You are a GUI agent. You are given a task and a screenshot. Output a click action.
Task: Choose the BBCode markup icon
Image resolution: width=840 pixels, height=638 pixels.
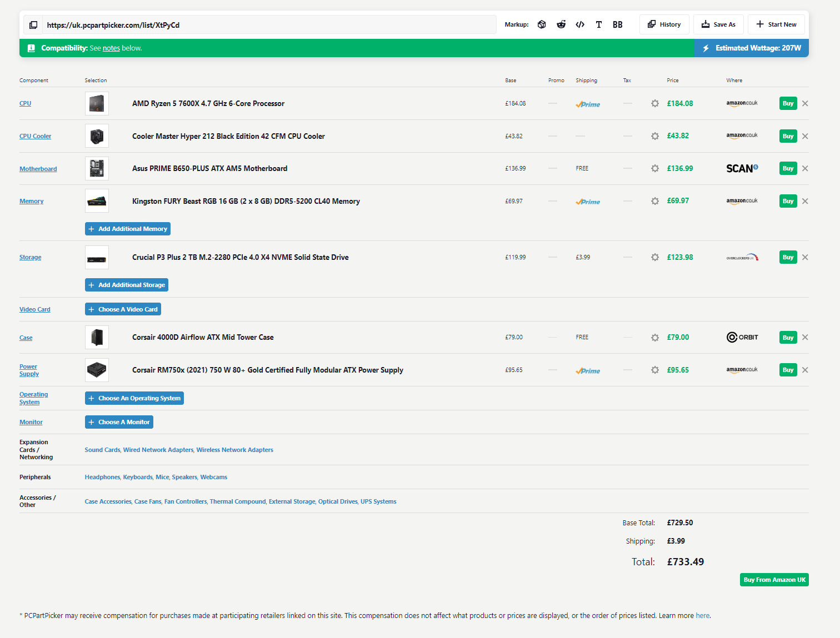tap(618, 24)
